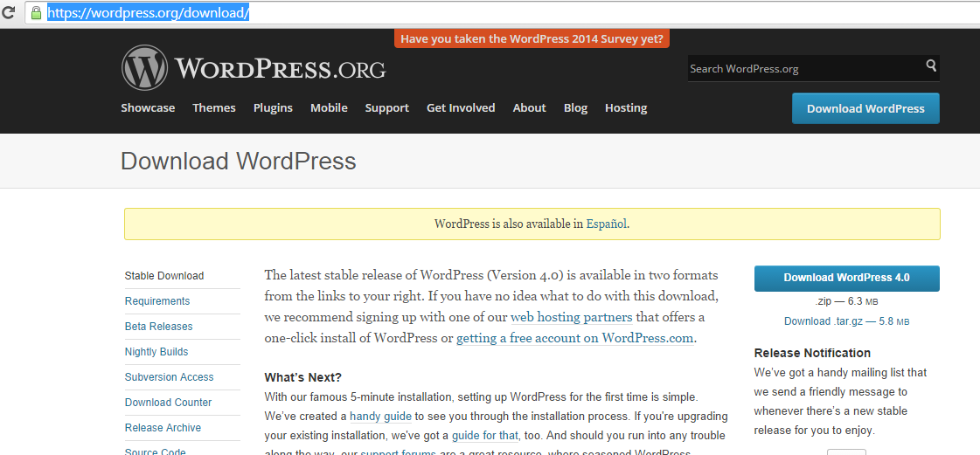The width and height of the screenshot is (980, 455).
Task: Open the Mobile menu item
Action: [x=329, y=108]
